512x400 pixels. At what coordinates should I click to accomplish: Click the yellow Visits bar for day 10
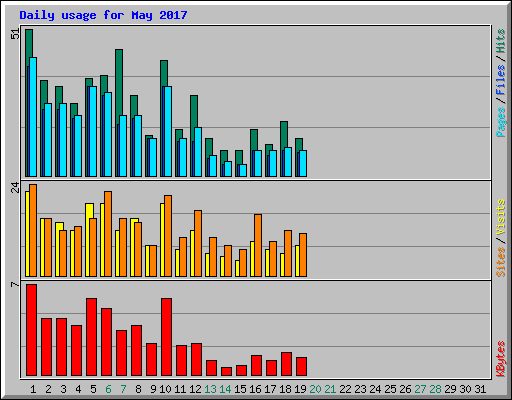click(162, 240)
